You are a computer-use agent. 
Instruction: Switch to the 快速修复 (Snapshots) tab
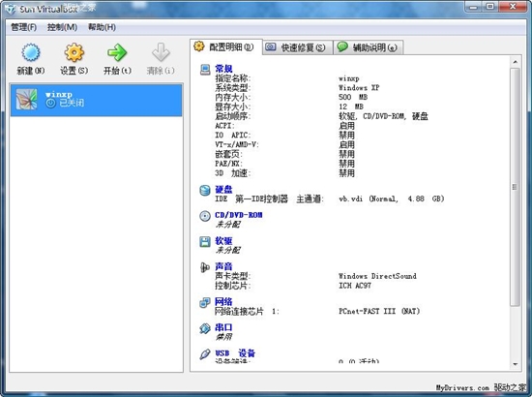pos(298,47)
